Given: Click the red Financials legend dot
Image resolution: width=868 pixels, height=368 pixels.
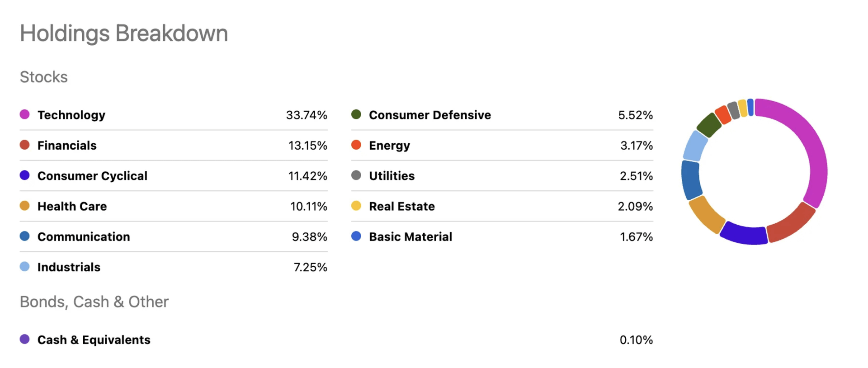Looking at the screenshot, I should (25, 145).
